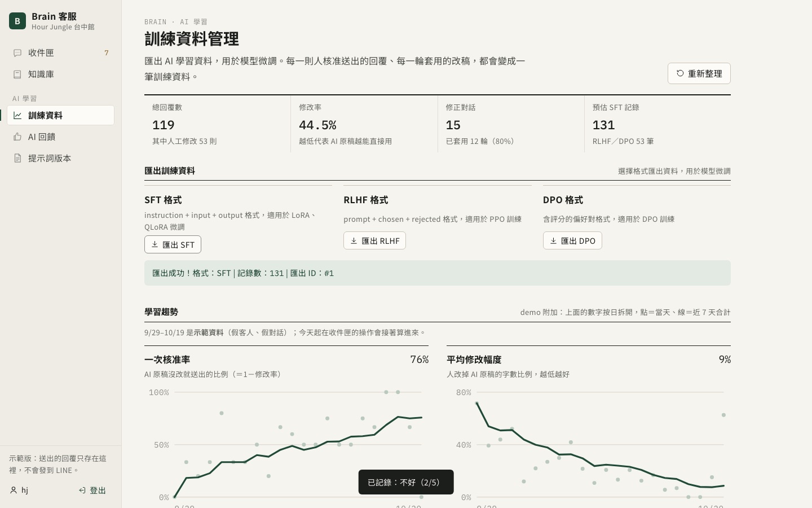The width and height of the screenshot is (812, 508).
Task: Click the DPO 格式 card title
Action: 563,200
